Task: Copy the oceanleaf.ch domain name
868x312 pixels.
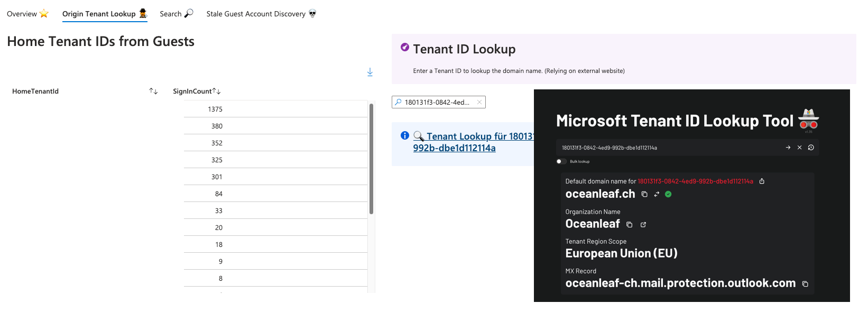Action: (644, 194)
